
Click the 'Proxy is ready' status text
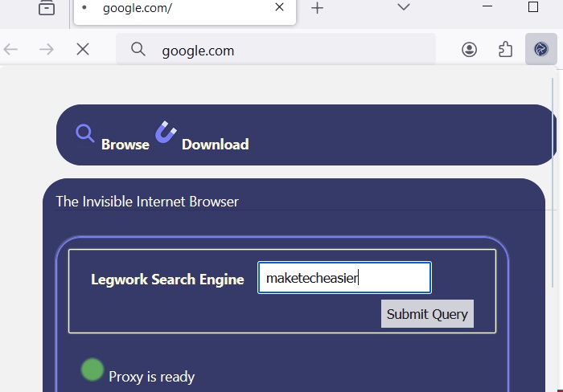coord(151,377)
